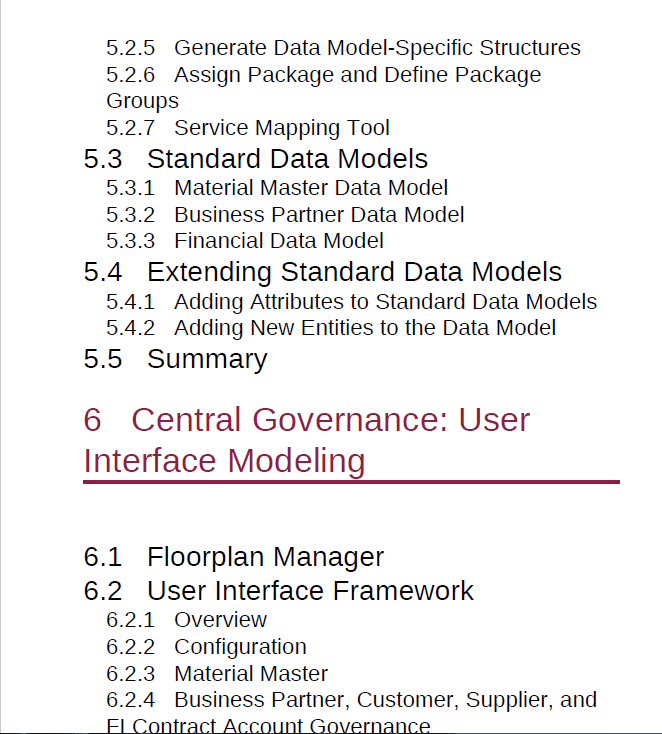This screenshot has height=734, width=662.
Task: Click the red rule under chapter 6 title
Action: (352, 482)
